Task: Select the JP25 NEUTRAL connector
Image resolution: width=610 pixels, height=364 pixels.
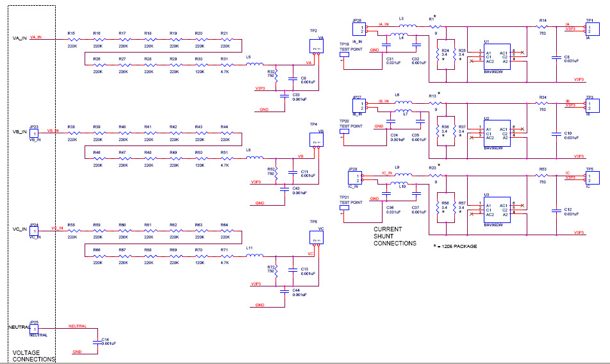Action: tap(34, 328)
